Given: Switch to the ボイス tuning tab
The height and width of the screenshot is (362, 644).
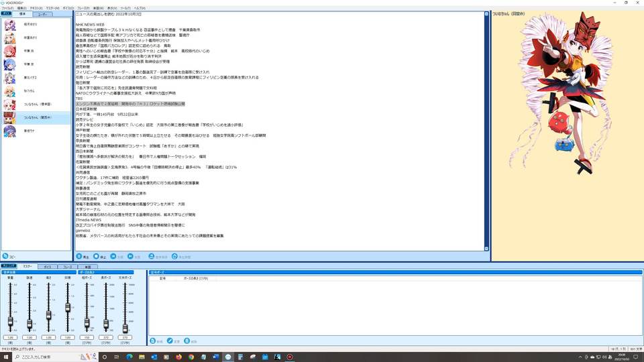Looking at the screenshot, I should pyautogui.click(x=48, y=267).
